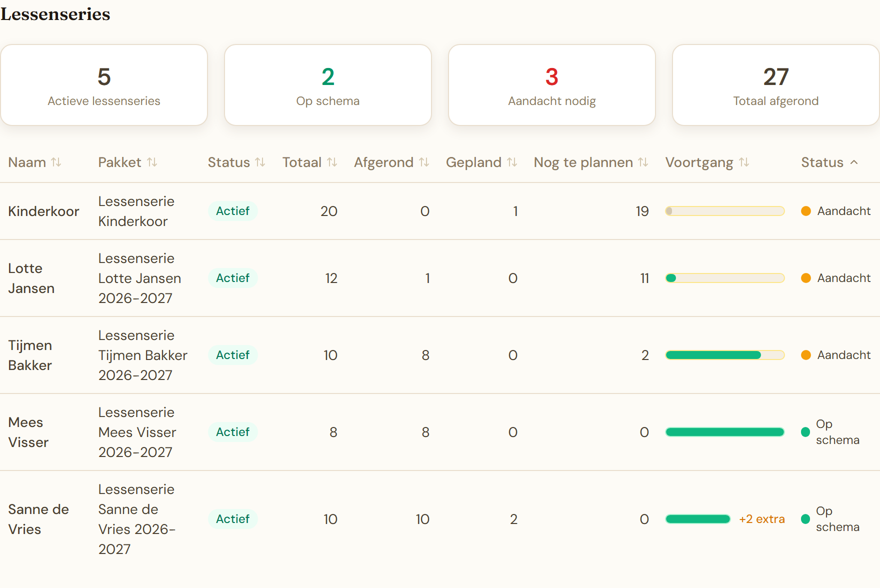Viewport: 880px width, 588px height.
Task: Click the Voortgang column header label
Action: coord(699,162)
